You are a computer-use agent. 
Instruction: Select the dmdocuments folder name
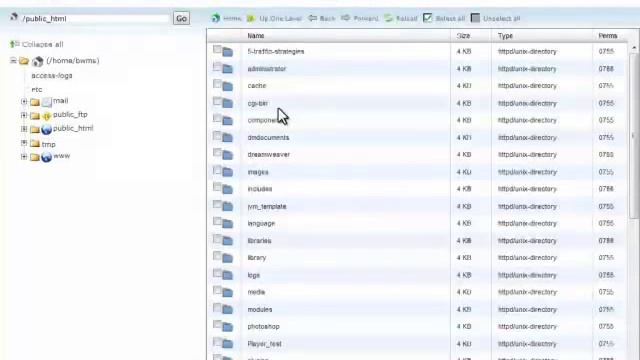tap(268, 138)
